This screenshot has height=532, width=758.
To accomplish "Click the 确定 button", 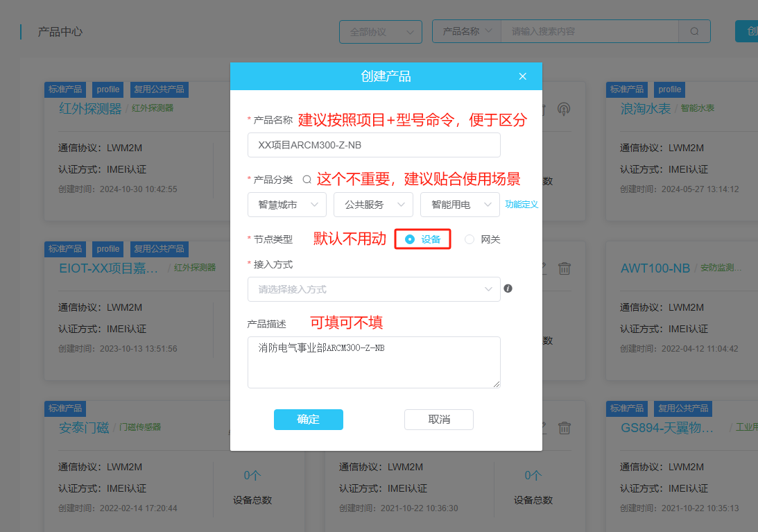I will [x=308, y=420].
